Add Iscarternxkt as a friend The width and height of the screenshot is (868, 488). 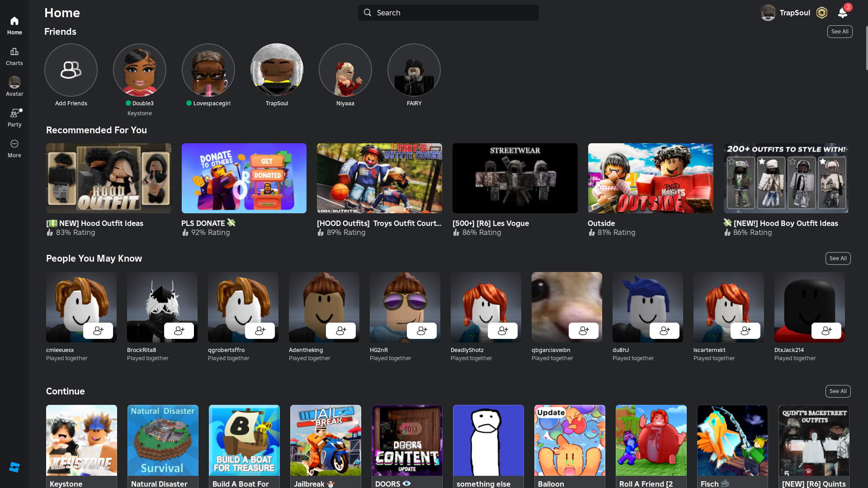tap(745, 331)
